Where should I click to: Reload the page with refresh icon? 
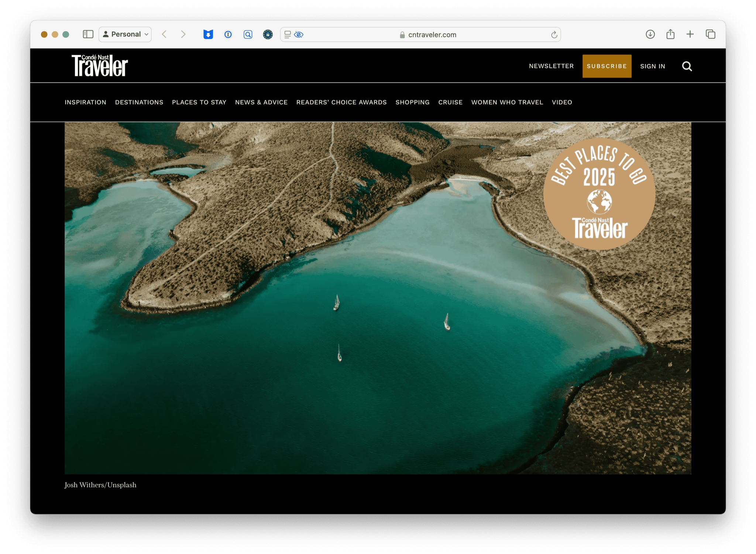[554, 35]
